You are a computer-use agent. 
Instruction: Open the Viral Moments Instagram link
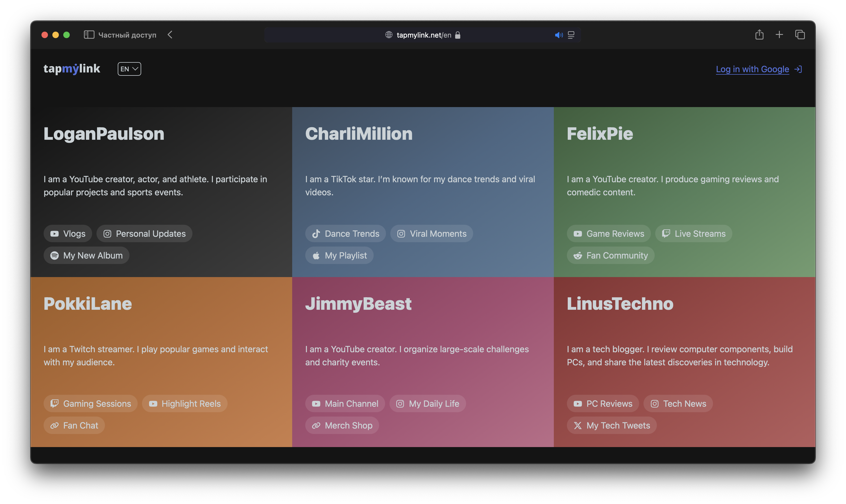click(x=431, y=234)
